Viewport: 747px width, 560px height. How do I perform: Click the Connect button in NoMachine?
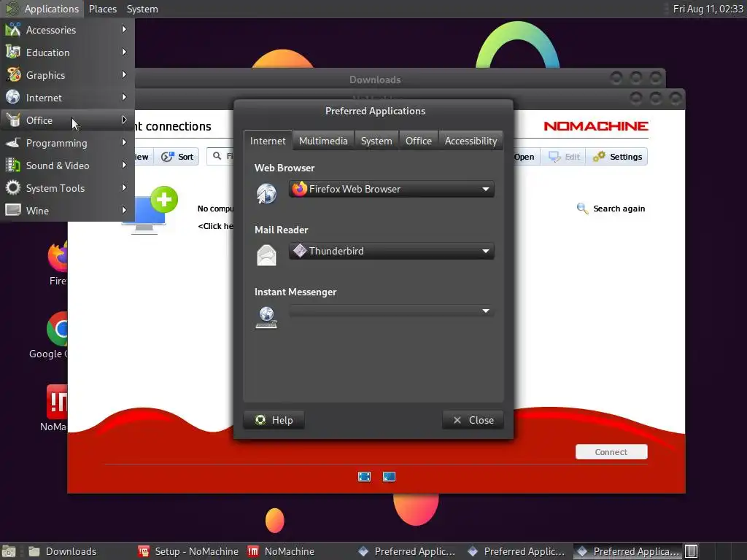[x=611, y=452]
